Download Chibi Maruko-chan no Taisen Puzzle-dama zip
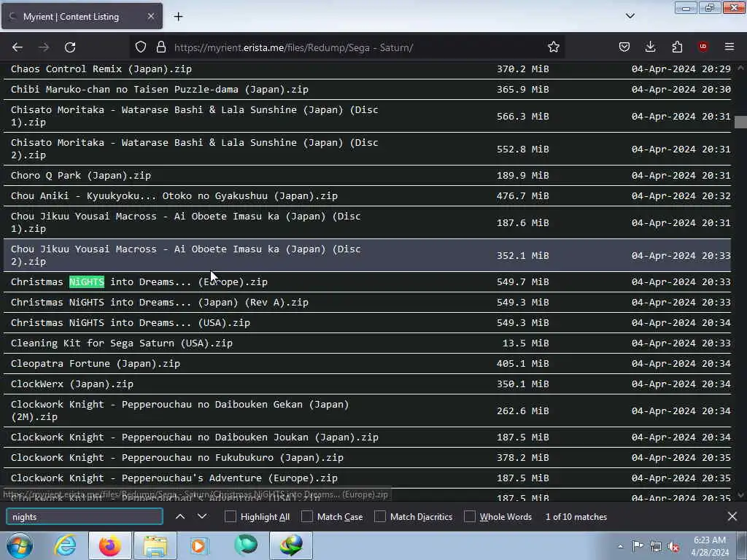Image resolution: width=747 pixels, height=560 pixels. coord(160,90)
